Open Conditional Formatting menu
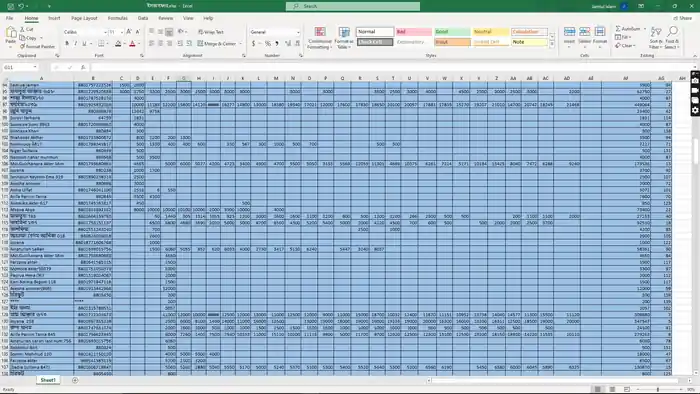 (320, 38)
